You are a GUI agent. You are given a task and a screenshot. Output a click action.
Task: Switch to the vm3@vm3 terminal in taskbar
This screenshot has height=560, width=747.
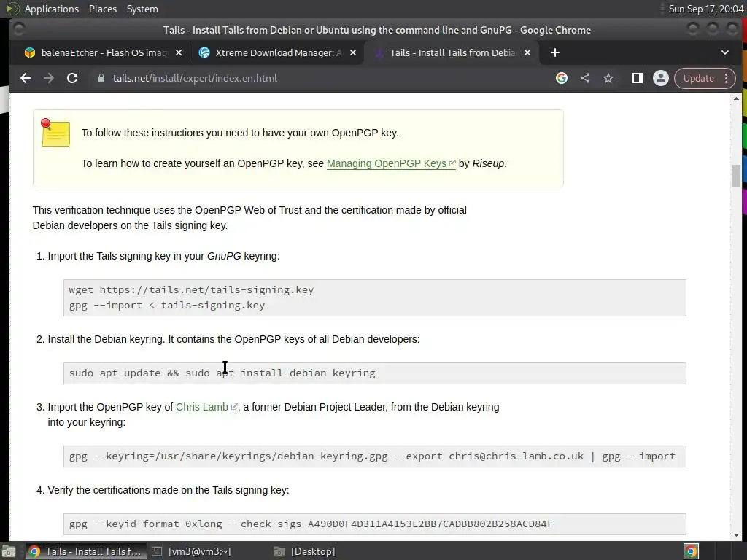pos(192,551)
